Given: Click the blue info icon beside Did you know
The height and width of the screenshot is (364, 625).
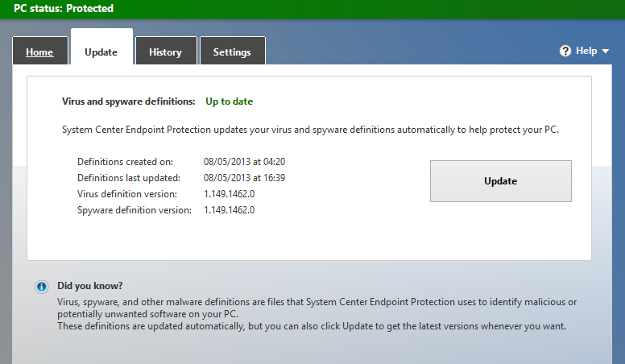Looking at the screenshot, I should (x=41, y=287).
